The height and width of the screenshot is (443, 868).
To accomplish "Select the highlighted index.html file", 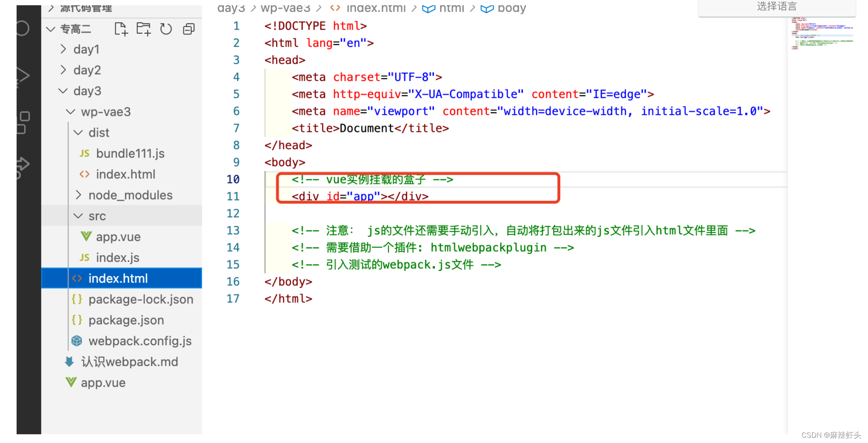I will click(122, 278).
